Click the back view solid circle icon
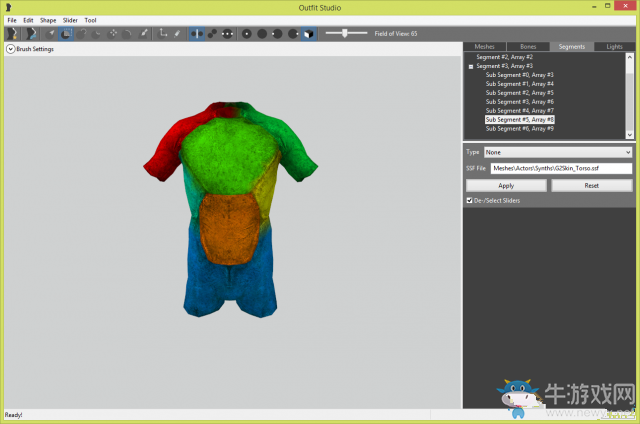The height and width of the screenshot is (424, 640). click(x=262, y=34)
